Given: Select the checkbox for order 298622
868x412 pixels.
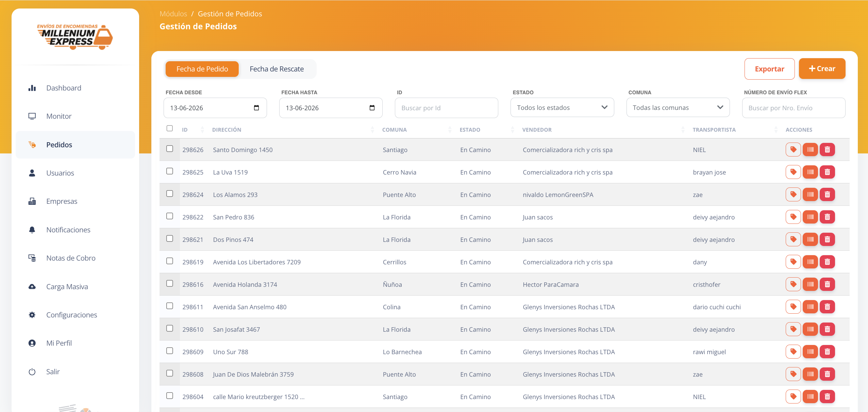Looking at the screenshot, I should click(170, 216).
